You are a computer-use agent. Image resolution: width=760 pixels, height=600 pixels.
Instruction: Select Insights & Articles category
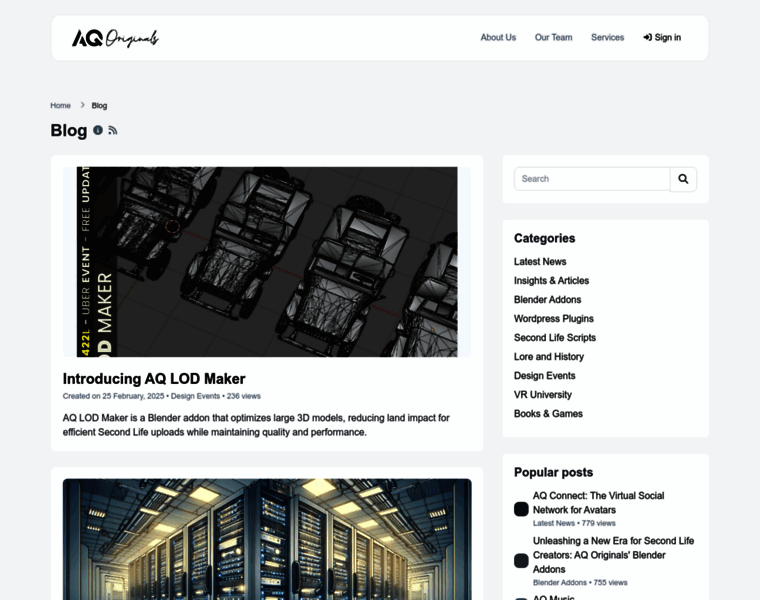[552, 281]
